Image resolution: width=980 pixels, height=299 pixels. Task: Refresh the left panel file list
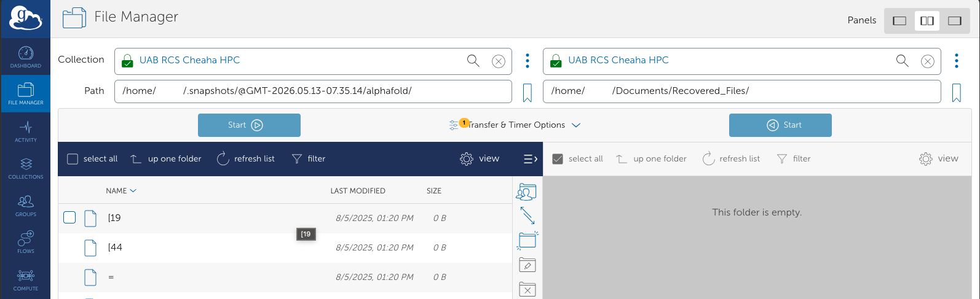point(246,159)
